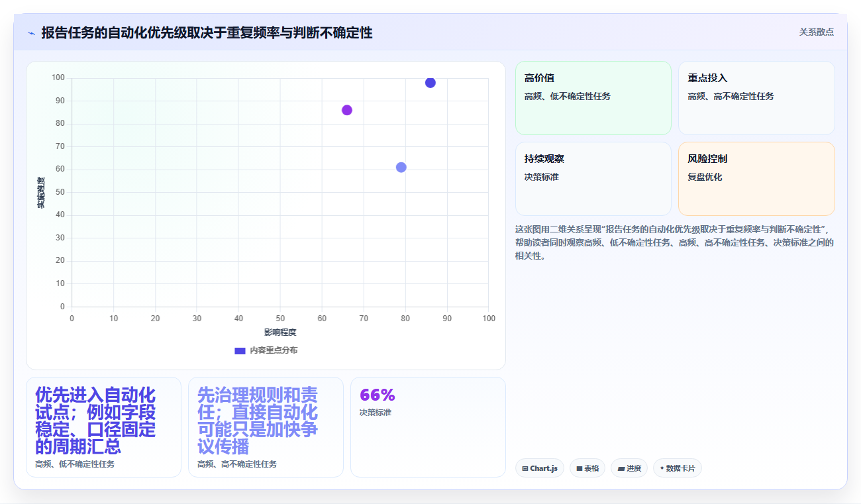Click 复盘优化 text in 风险控制 card

[x=705, y=177]
